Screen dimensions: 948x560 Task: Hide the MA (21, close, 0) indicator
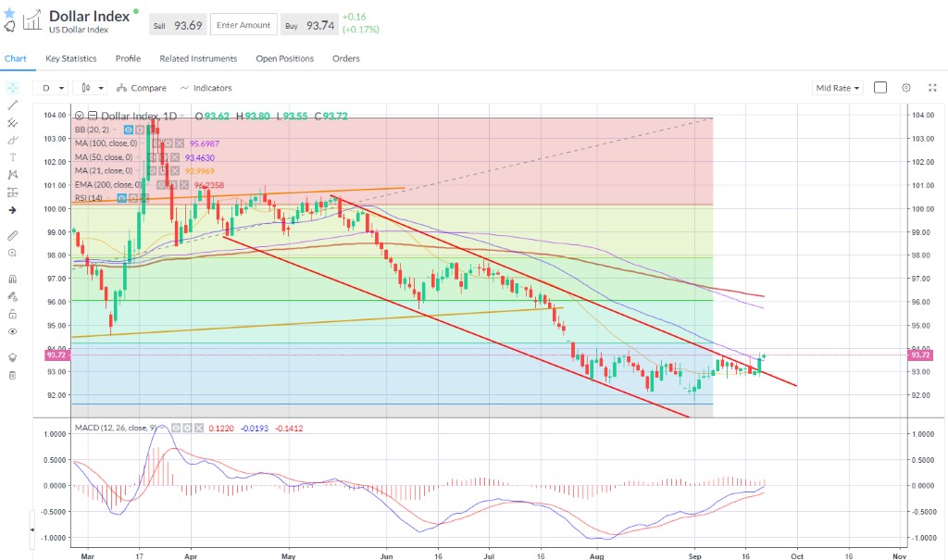pos(153,171)
